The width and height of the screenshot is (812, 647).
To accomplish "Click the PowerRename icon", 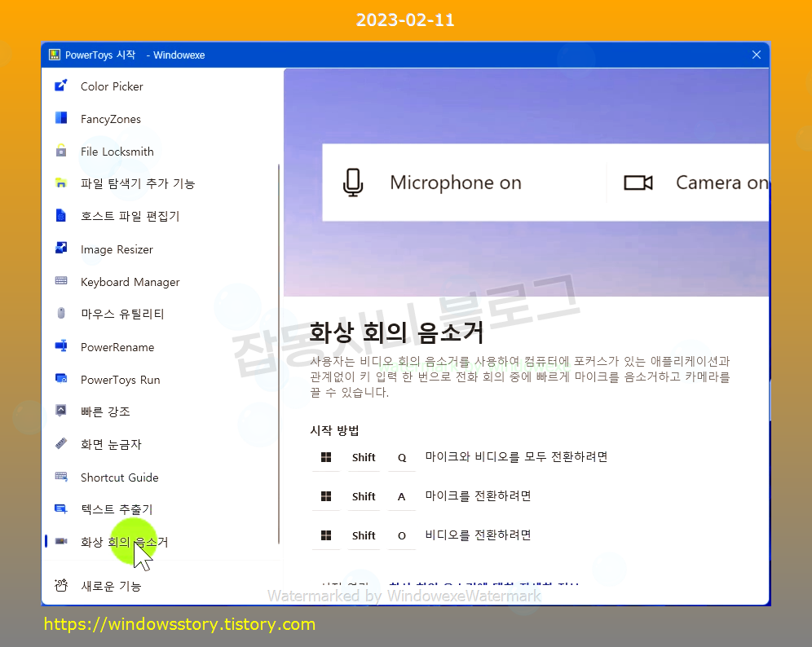I will click(x=61, y=346).
